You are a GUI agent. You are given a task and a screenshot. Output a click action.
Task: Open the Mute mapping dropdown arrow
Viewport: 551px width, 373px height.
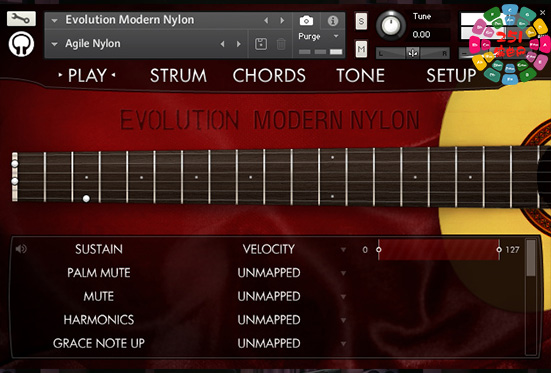[343, 297]
